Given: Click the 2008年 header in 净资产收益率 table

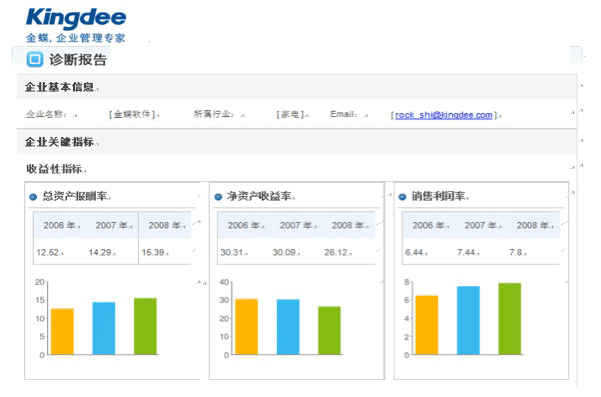Looking at the screenshot, I should click(348, 225).
